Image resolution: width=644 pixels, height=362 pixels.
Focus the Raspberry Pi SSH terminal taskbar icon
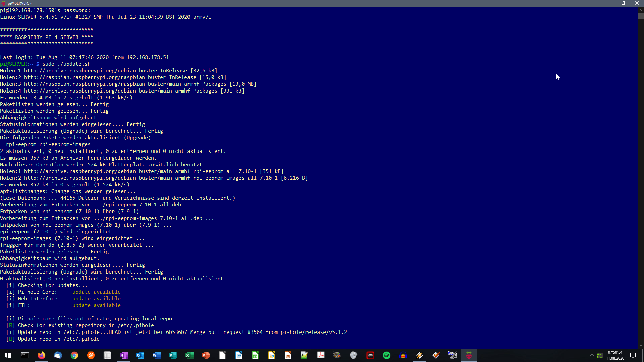tap(469, 355)
